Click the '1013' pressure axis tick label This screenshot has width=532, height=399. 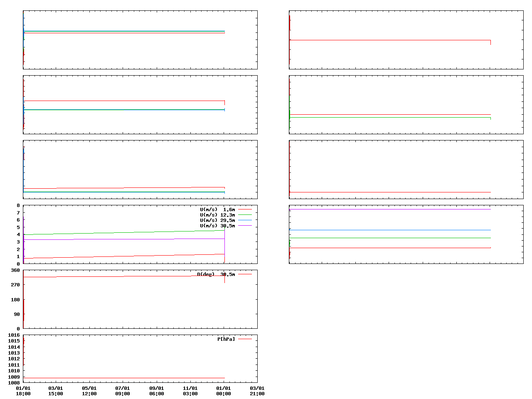pos(14,353)
